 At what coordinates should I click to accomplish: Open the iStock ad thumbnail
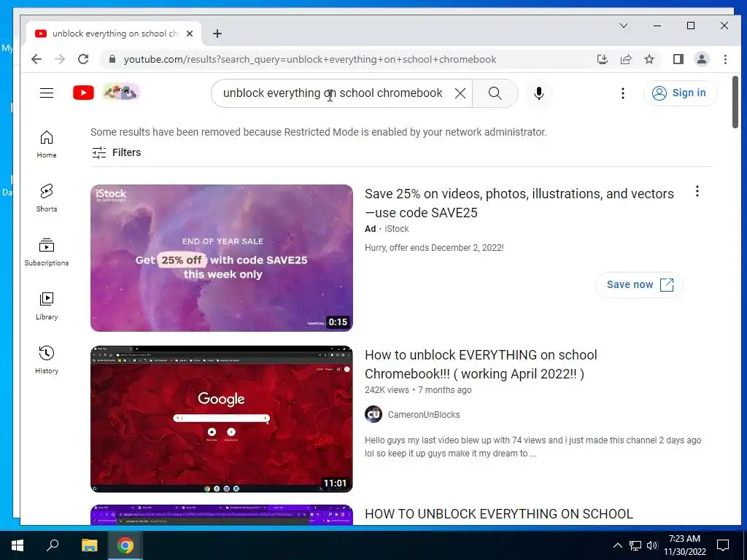[x=222, y=257]
